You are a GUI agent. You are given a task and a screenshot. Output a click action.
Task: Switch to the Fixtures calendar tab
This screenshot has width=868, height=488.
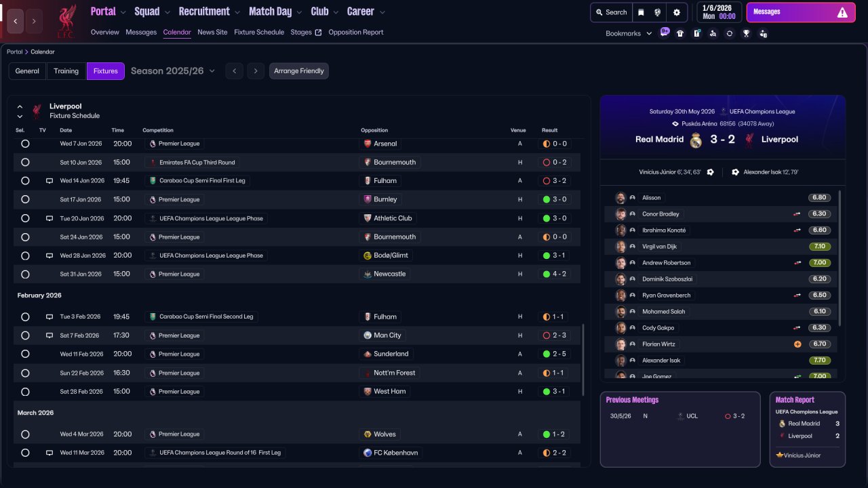(x=106, y=71)
